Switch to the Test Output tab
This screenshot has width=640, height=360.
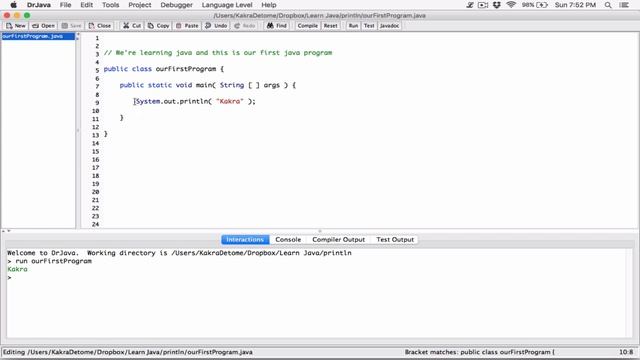point(395,240)
